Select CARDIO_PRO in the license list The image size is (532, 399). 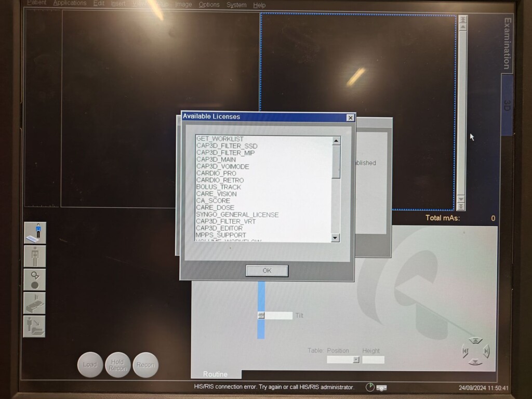(216, 174)
